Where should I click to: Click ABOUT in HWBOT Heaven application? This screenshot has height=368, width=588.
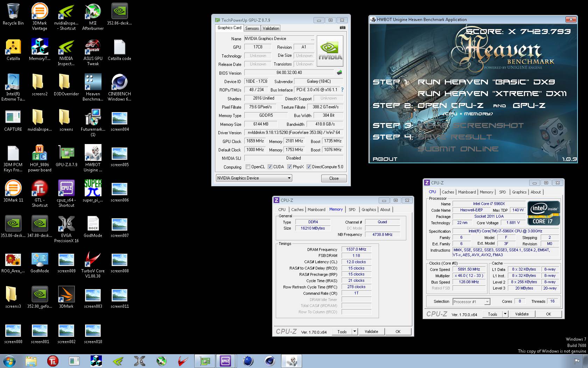385,159
